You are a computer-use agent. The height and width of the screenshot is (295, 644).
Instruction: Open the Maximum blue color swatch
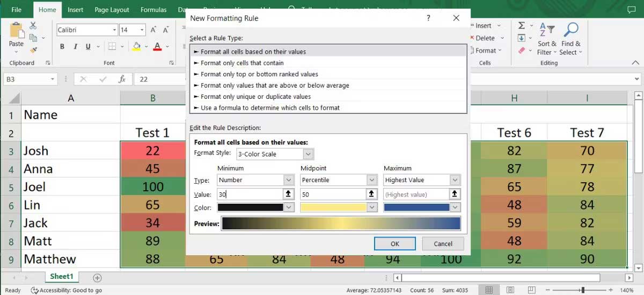(422, 207)
